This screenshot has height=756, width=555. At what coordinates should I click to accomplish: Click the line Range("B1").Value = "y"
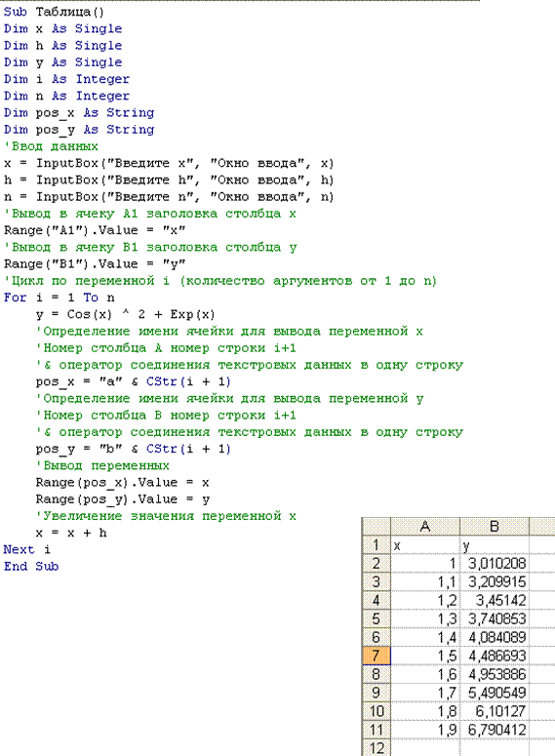[x=95, y=264]
